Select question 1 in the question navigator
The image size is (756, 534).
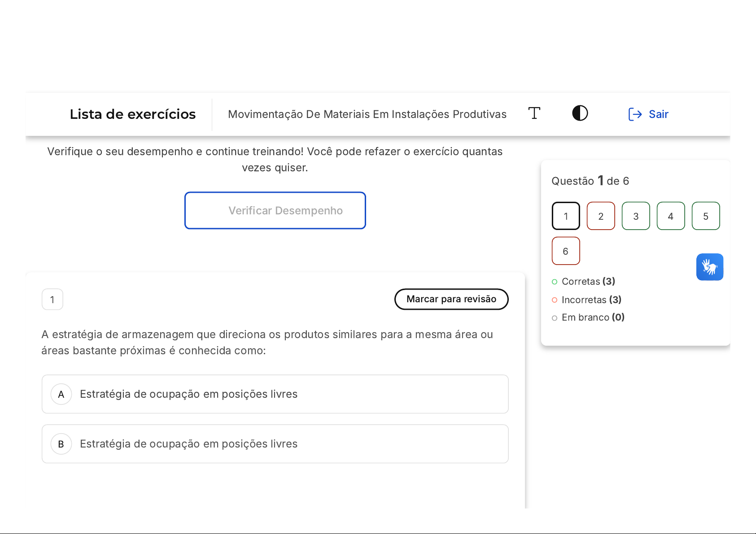click(566, 216)
